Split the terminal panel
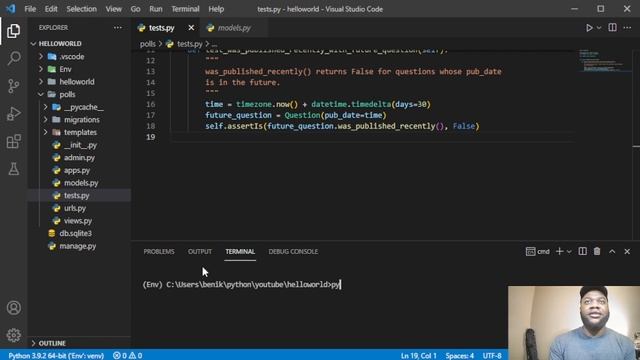 [582, 251]
